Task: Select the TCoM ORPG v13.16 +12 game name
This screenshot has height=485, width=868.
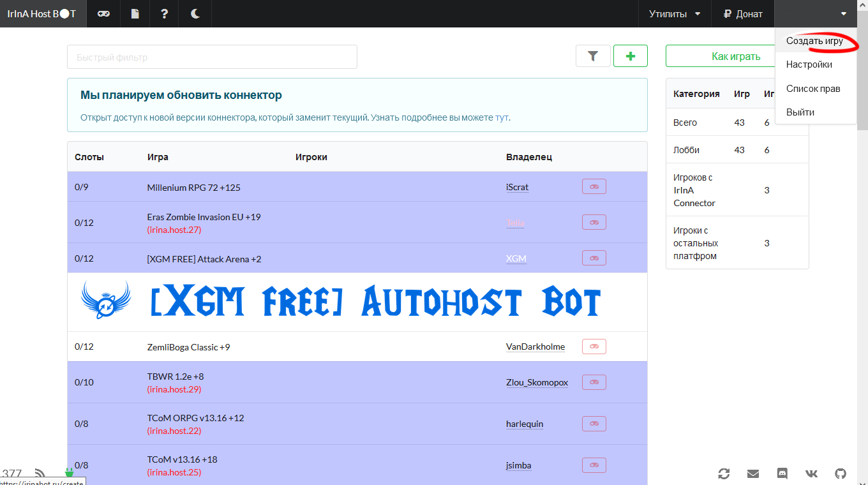Action: (196, 418)
